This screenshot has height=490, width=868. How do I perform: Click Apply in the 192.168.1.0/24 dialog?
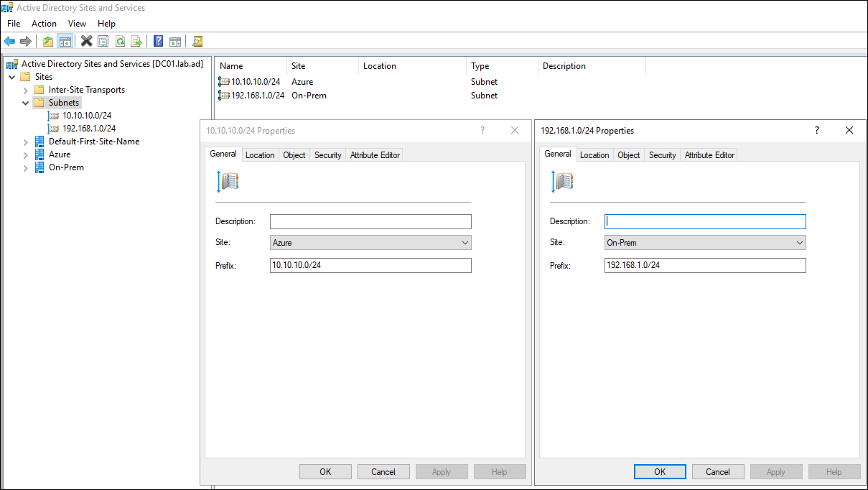tap(776, 471)
